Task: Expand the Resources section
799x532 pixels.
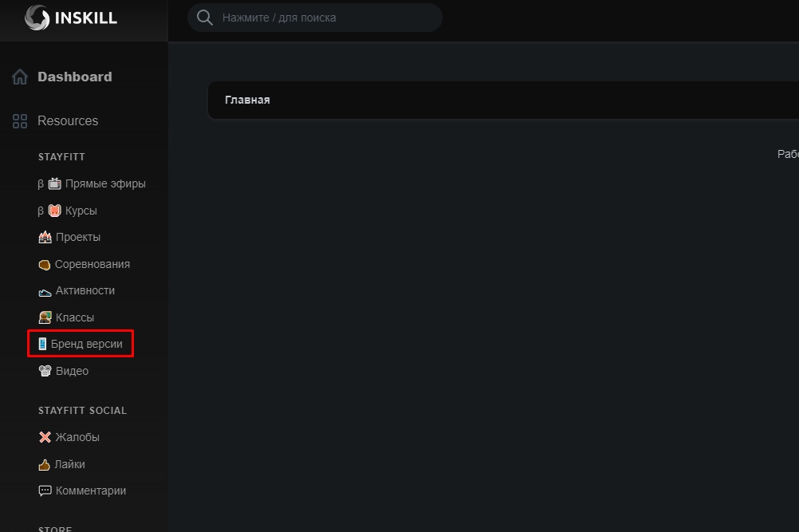Action: [68, 121]
